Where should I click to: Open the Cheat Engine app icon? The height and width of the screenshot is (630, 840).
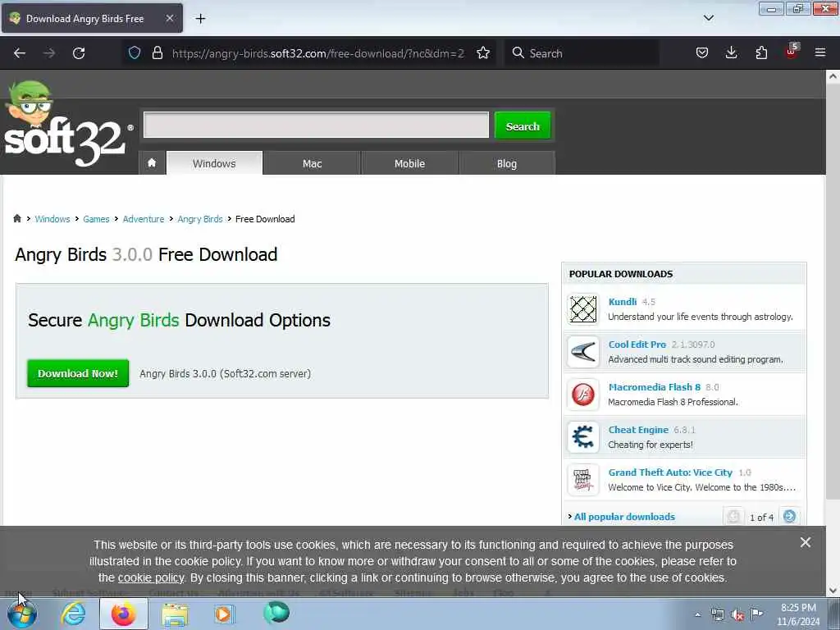(x=583, y=437)
